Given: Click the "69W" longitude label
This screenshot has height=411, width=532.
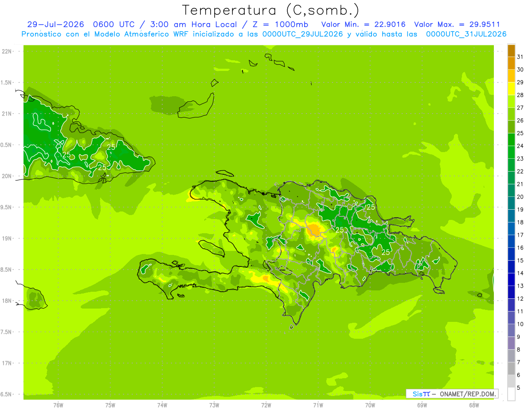Looking at the screenshot, I should point(422,405).
